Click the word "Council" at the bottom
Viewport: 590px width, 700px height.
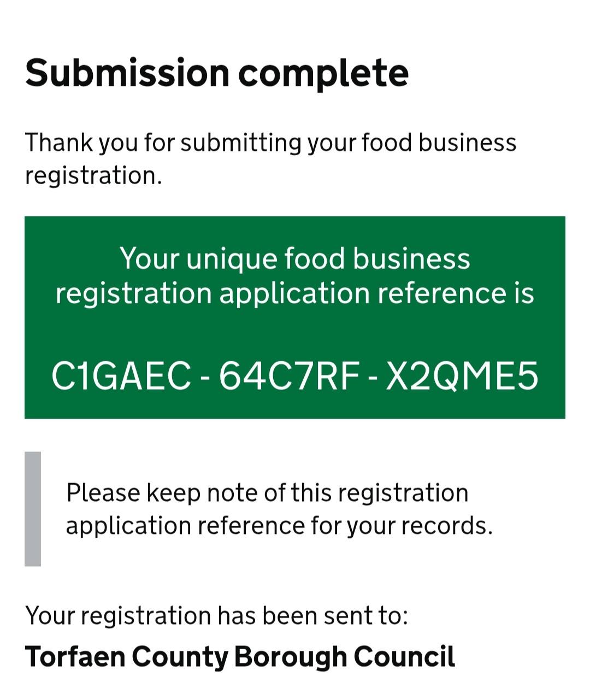tap(404, 656)
